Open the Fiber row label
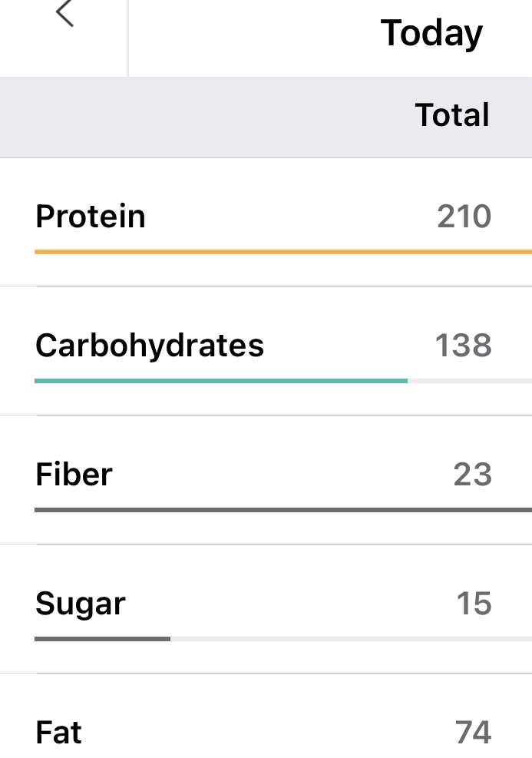 74,475
